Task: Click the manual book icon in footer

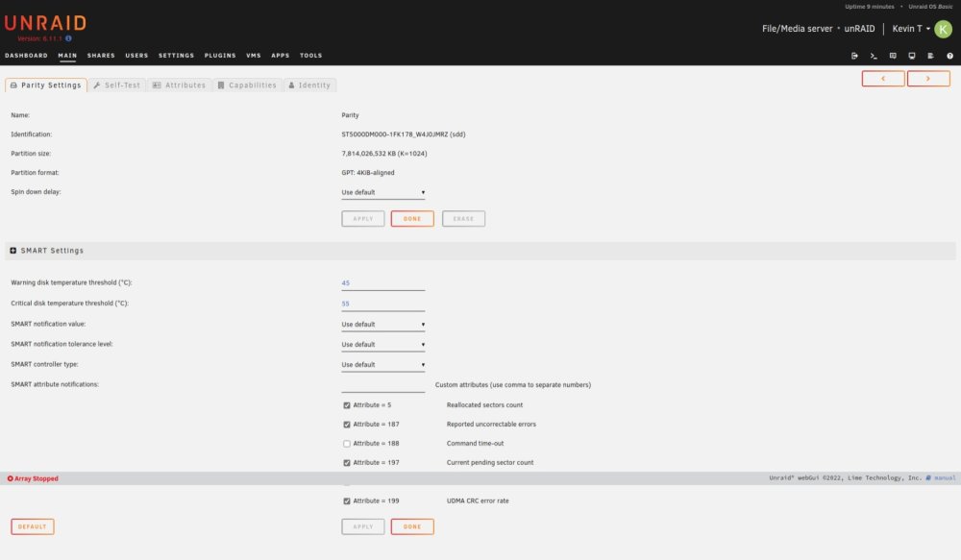Action: click(928, 478)
